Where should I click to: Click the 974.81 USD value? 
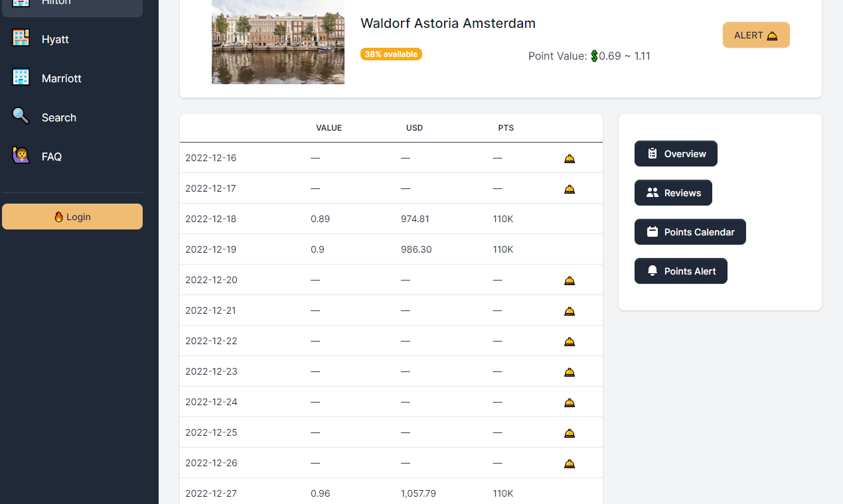415,219
